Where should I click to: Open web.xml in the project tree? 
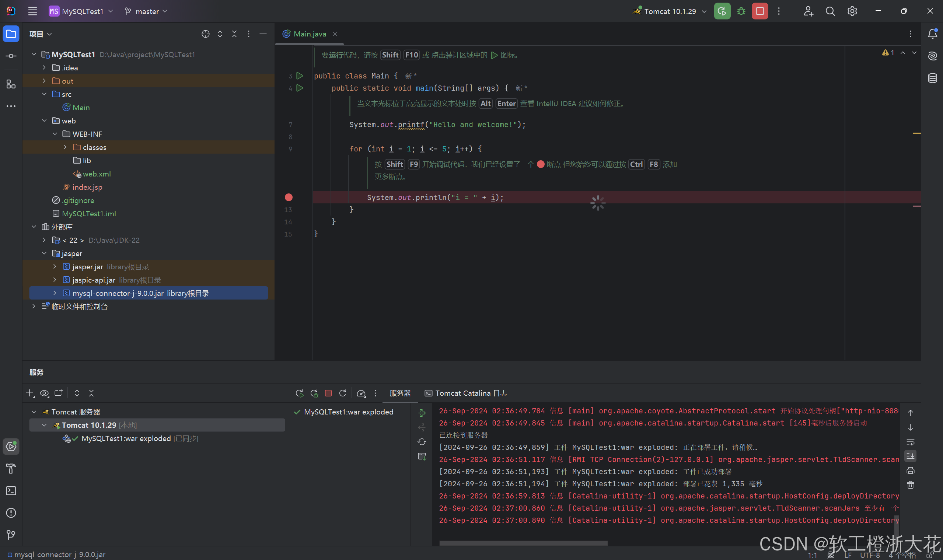point(97,174)
